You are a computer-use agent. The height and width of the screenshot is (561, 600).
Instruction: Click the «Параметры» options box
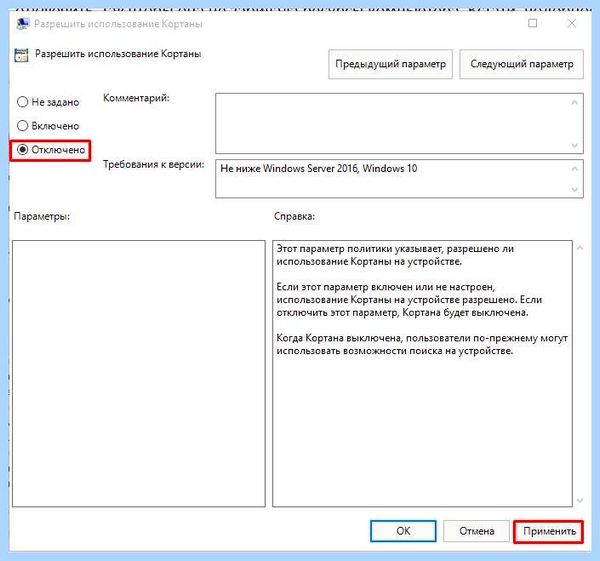tap(139, 373)
